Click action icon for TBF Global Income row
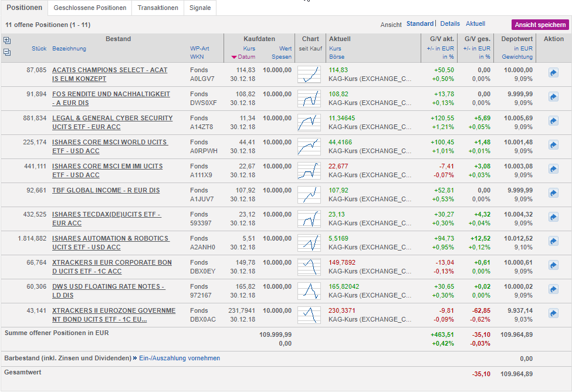The width and height of the screenshot is (572, 392). (x=553, y=193)
